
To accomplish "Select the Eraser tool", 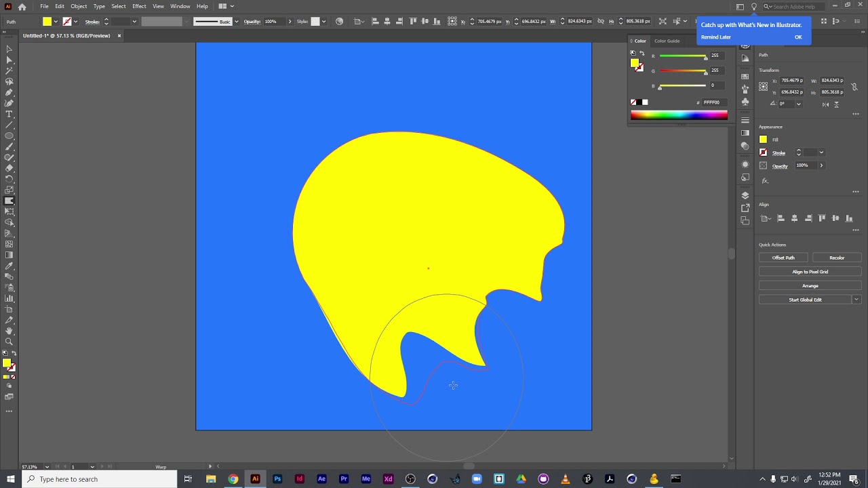I will (9, 168).
